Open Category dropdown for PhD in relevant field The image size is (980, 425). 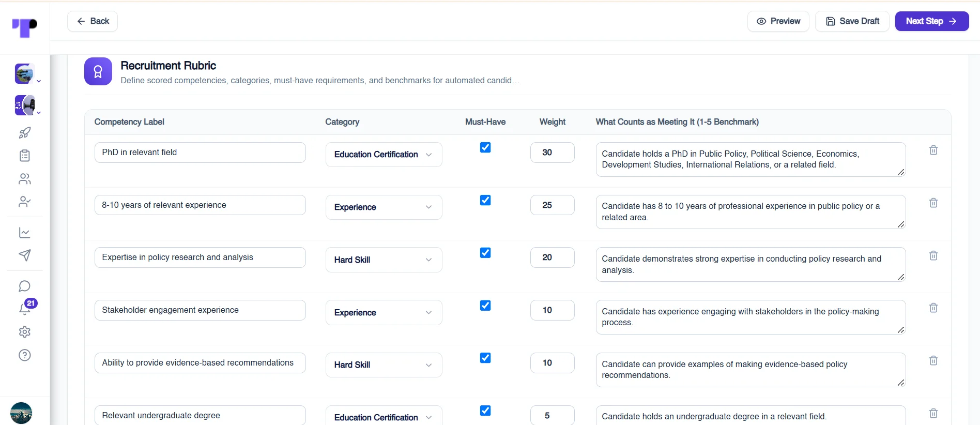[x=384, y=155]
